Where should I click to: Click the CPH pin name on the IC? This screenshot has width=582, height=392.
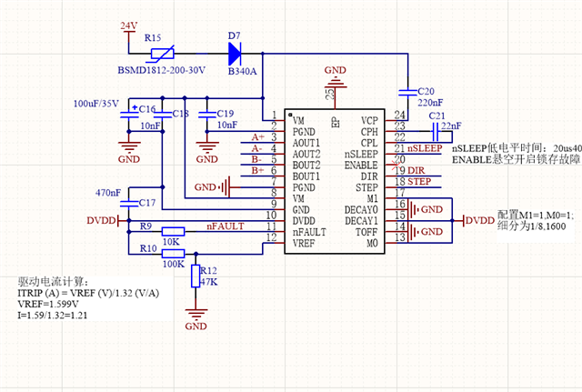(369, 132)
